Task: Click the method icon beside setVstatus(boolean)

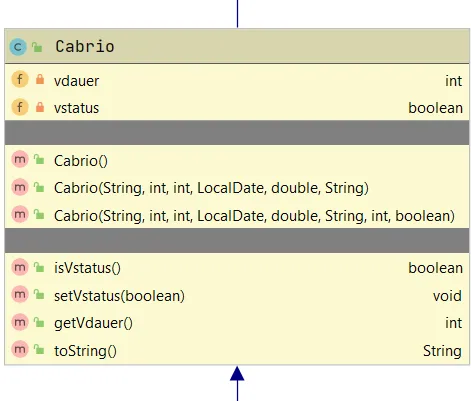Action: [x=20, y=295]
